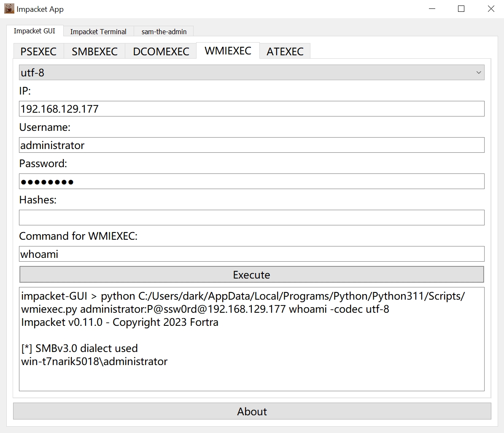Click the "IP:" label
Image resolution: width=504 pixels, height=433 pixels.
pos(25,91)
